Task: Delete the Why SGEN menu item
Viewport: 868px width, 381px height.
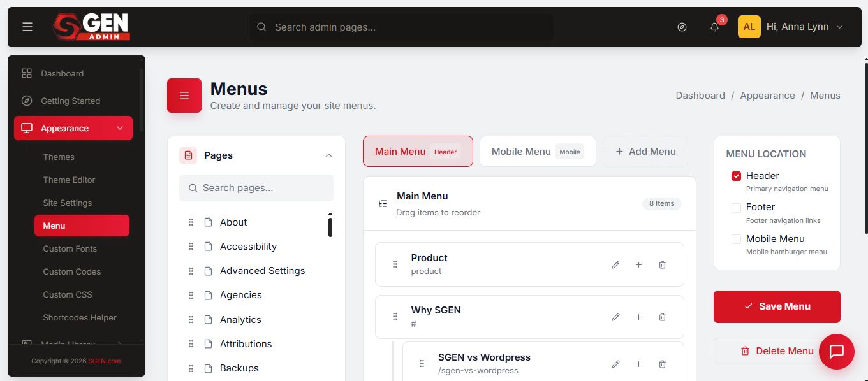Action: coord(662,317)
